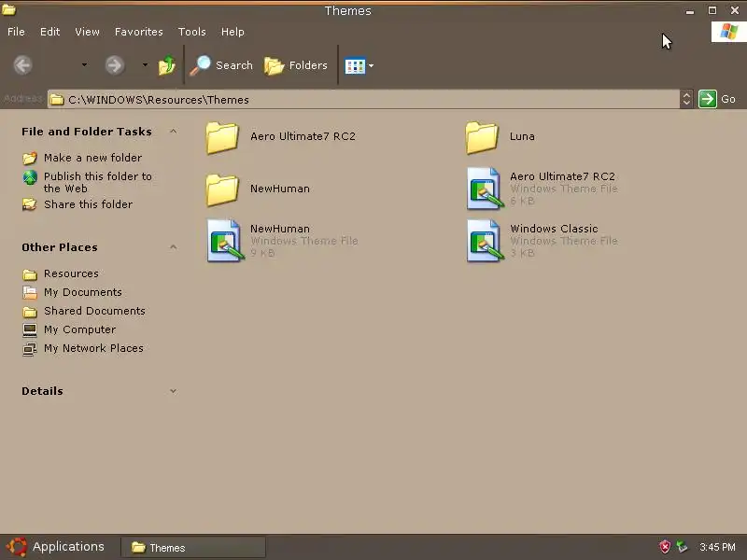This screenshot has height=560, width=747.
Task: Collapse the File and Folder Tasks panel
Action: tap(174, 131)
